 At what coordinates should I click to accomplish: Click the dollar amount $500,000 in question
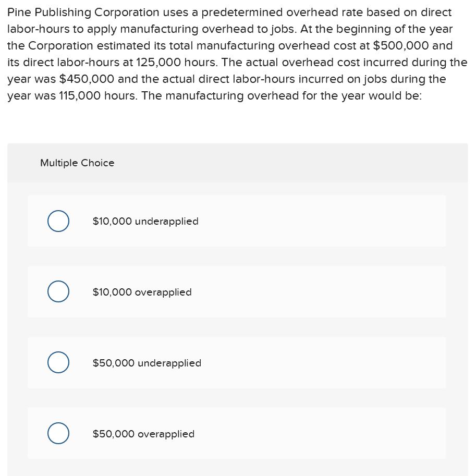(414, 45)
